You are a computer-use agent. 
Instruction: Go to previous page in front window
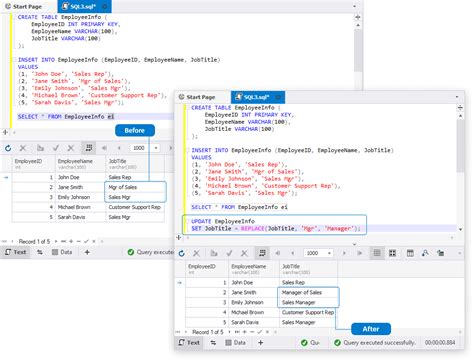tap(292, 253)
